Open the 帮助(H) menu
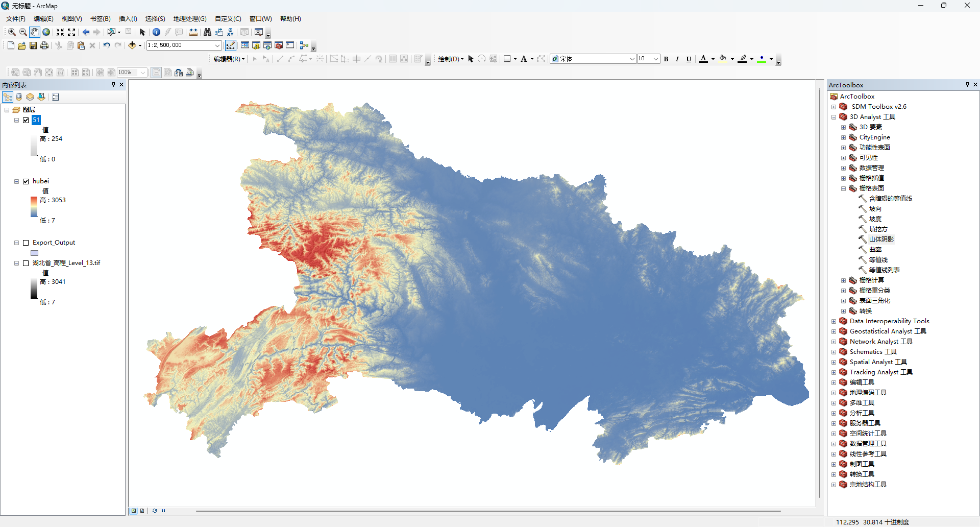This screenshot has height=527, width=980. click(291, 19)
